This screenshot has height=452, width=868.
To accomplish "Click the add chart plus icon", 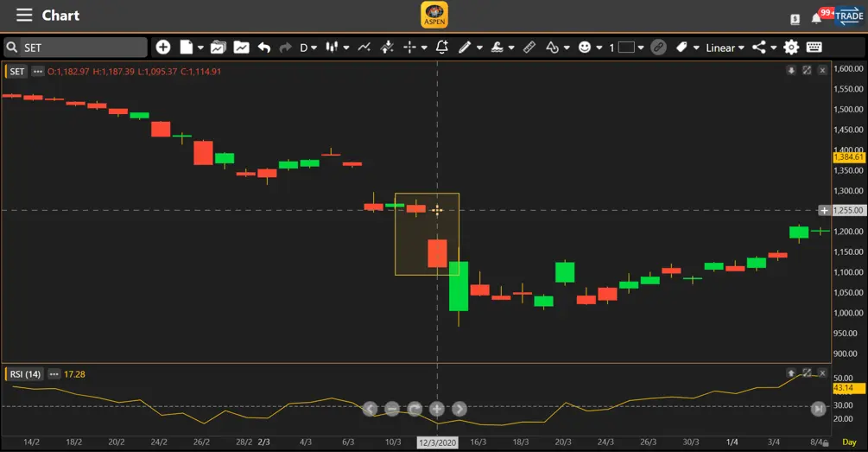I will click(x=162, y=48).
